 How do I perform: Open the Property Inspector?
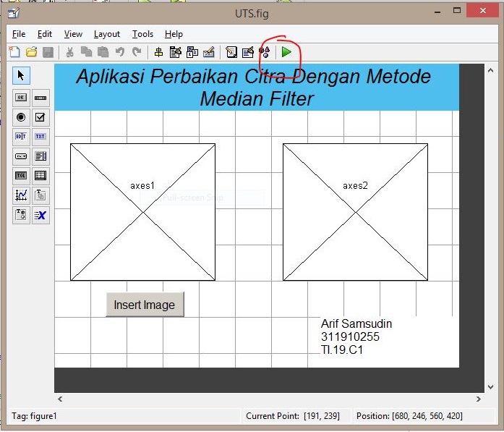248,52
